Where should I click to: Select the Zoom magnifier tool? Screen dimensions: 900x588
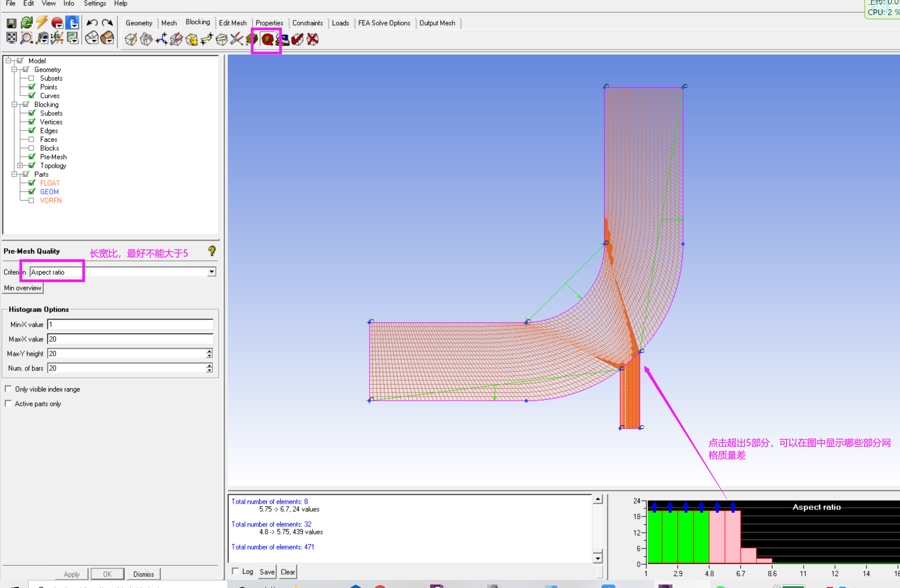click(x=26, y=38)
